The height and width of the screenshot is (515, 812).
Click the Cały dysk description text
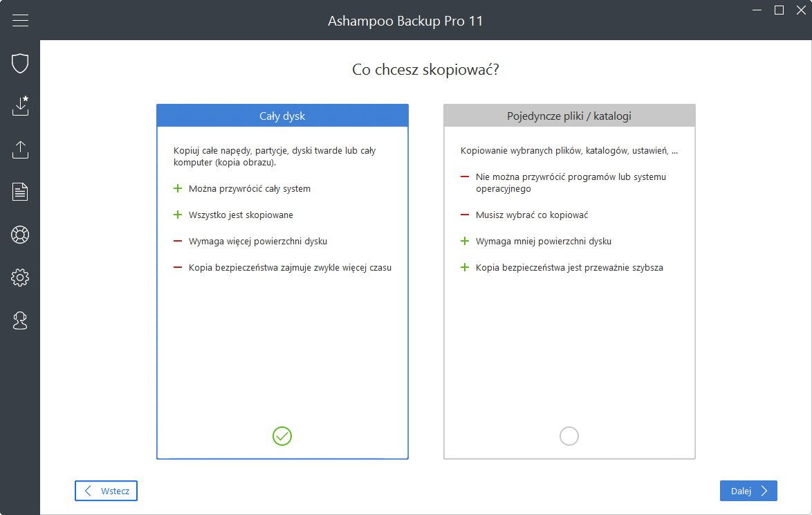(x=275, y=156)
